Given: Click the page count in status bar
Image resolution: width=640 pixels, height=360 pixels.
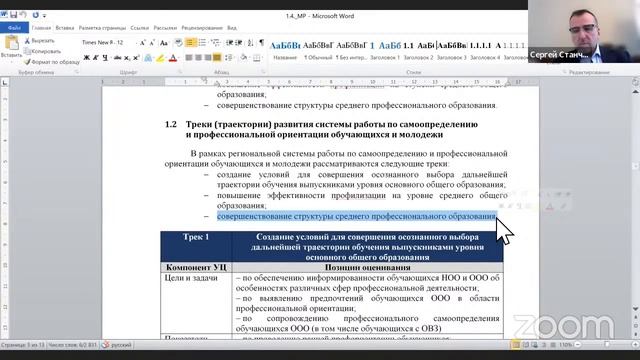Looking at the screenshot, I should 22,345.
